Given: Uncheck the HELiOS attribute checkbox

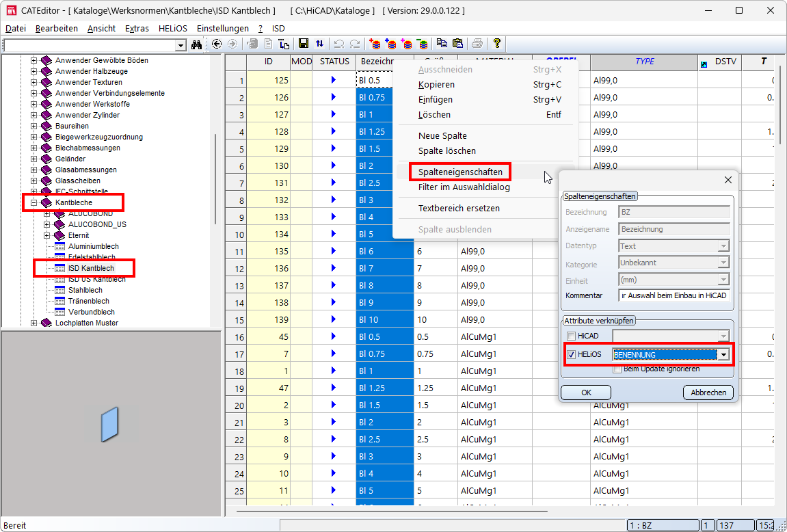Looking at the screenshot, I should click(x=571, y=354).
